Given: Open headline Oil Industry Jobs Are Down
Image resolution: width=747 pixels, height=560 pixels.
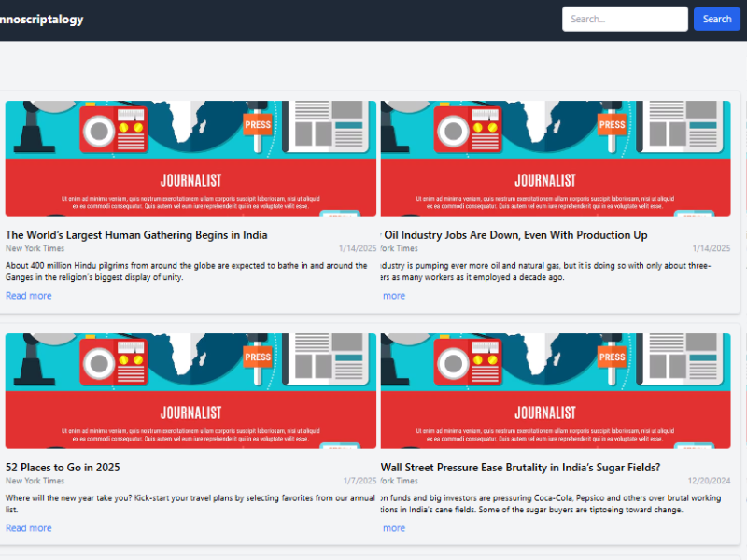Looking at the screenshot, I should pyautogui.click(x=515, y=235).
